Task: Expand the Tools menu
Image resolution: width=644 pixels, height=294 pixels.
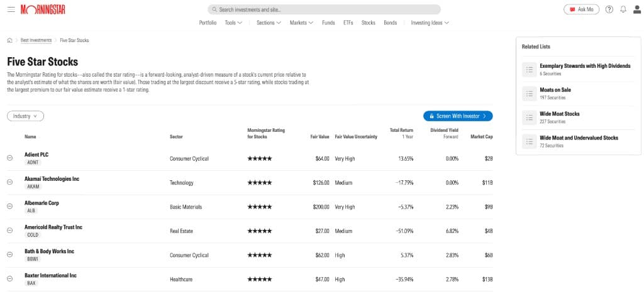Action: click(x=233, y=23)
